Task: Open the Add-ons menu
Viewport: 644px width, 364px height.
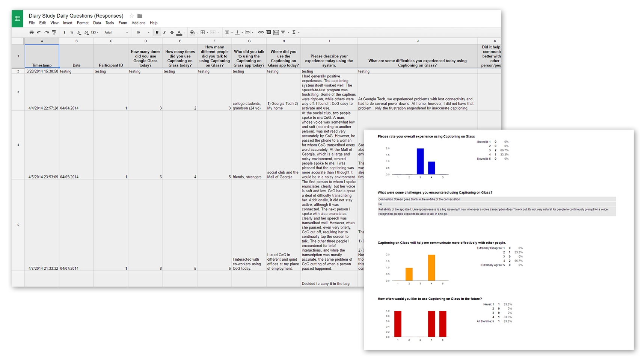Action: tap(138, 23)
